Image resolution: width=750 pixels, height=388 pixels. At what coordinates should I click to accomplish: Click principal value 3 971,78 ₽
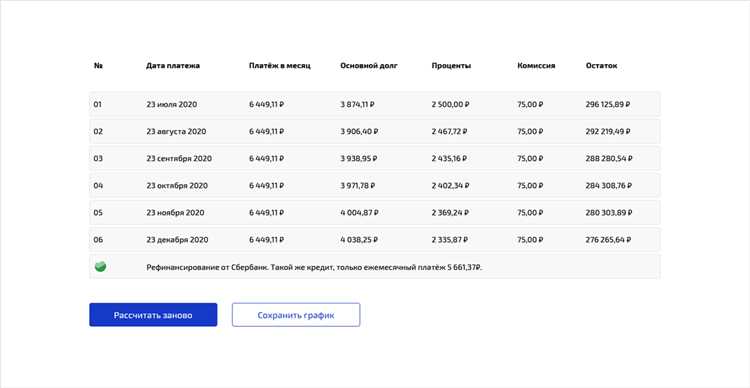(x=358, y=186)
